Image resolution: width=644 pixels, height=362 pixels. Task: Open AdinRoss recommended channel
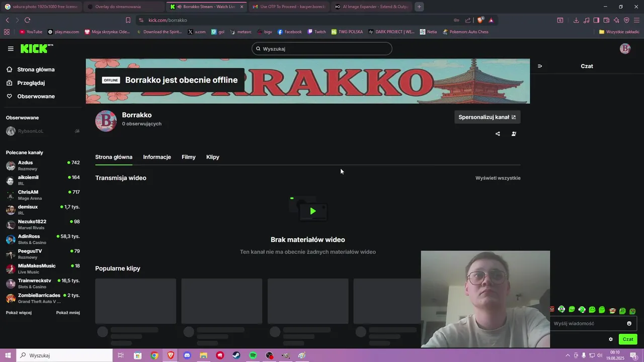point(43,239)
